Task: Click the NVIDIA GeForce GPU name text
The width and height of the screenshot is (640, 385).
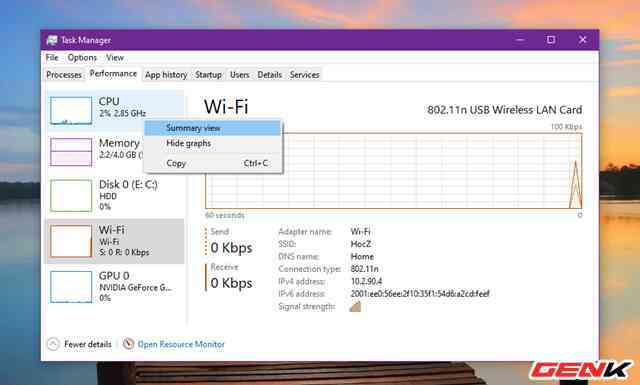Action: tap(135, 287)
